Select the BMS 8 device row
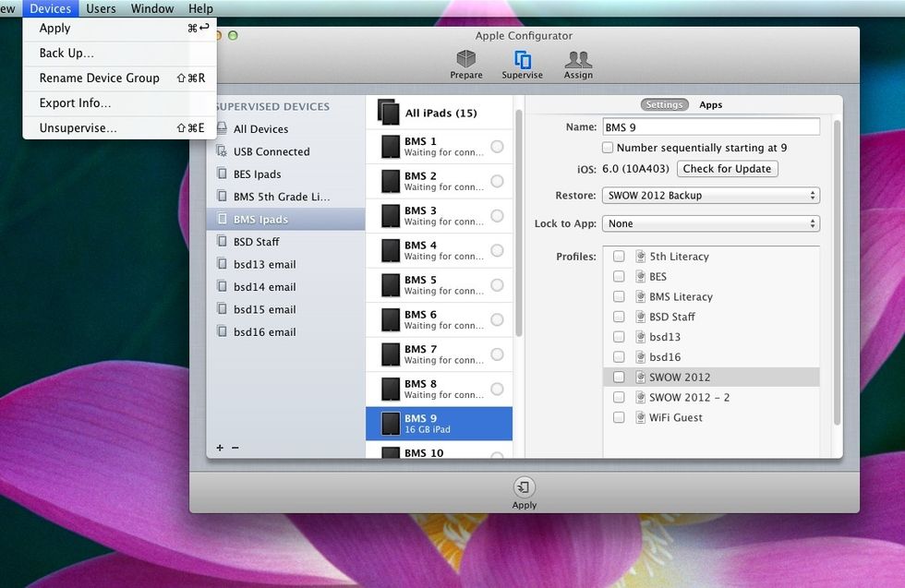The width and height of the screenshot is (905, 588). click(x=440, y=389)
